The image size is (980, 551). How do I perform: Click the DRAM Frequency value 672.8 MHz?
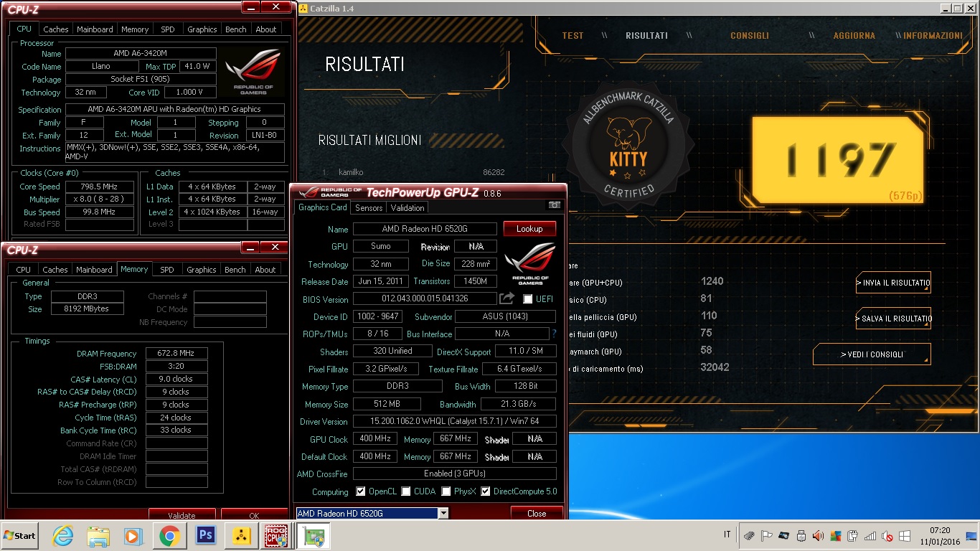click(x=176, y=354)
